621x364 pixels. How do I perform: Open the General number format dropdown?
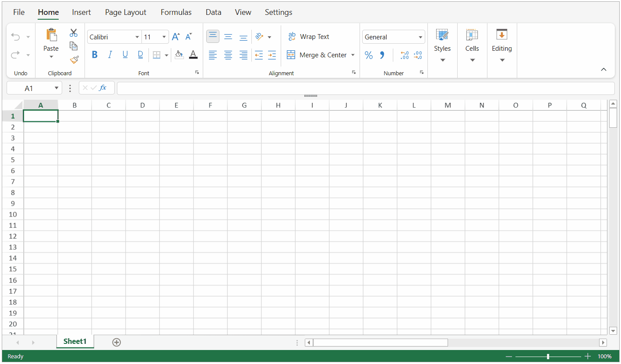[420, 37]
